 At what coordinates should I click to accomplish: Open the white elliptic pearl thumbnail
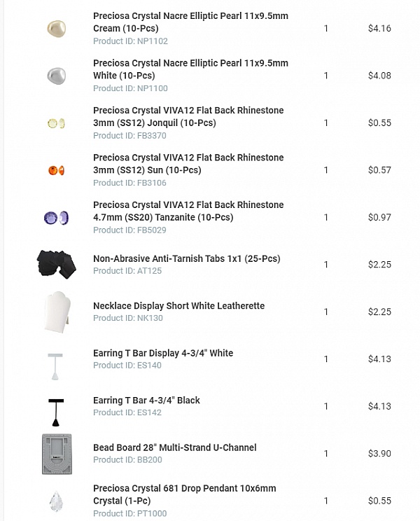(x=57, y=76)
